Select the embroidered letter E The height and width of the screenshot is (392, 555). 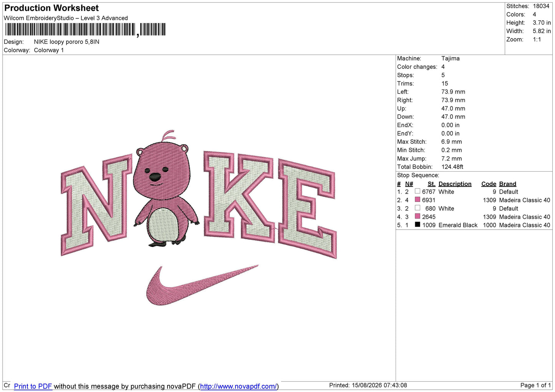click(307, 208)
